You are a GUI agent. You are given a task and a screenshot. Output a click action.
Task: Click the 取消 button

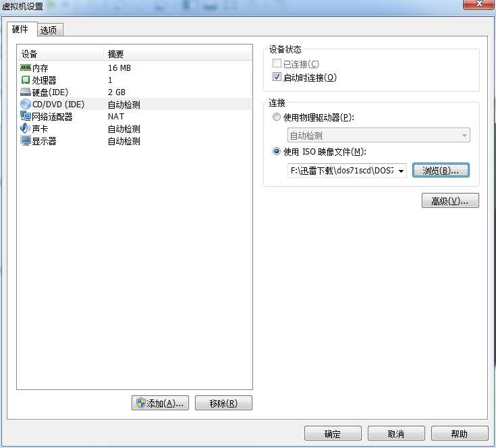pyautogui.click(x=396, y=433)
